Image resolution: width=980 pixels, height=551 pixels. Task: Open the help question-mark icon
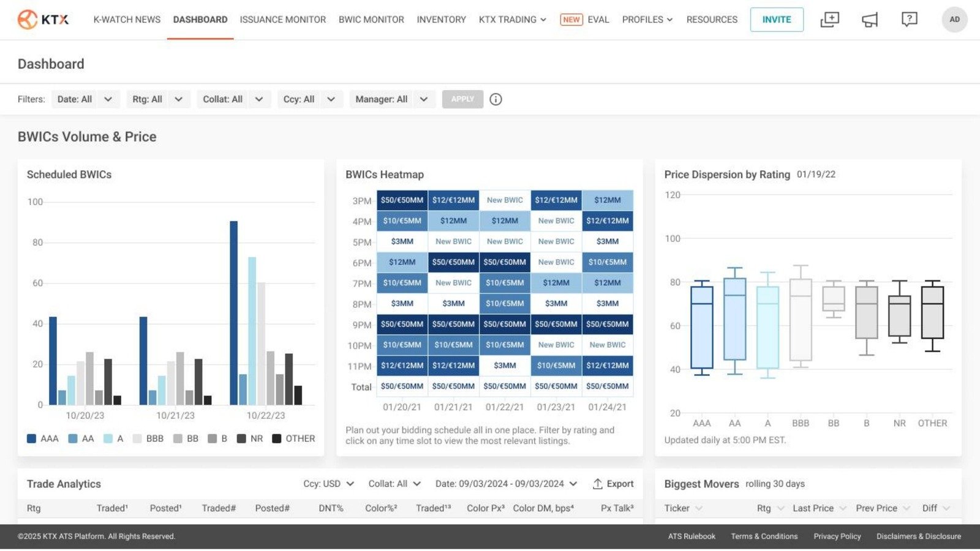(910, 20)
